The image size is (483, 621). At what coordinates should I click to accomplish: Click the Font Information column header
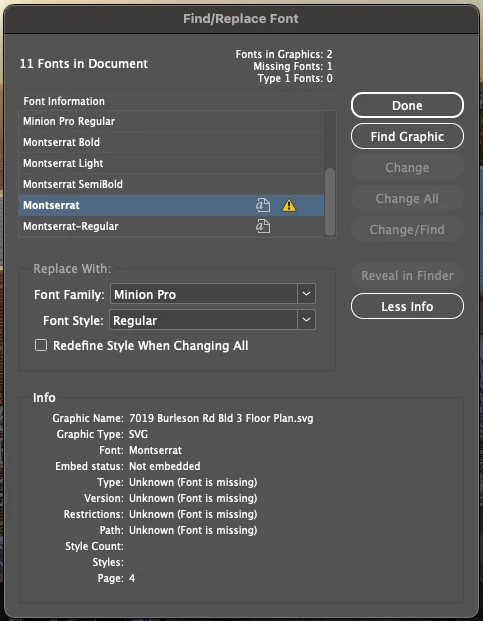click(x=64, y=101)
